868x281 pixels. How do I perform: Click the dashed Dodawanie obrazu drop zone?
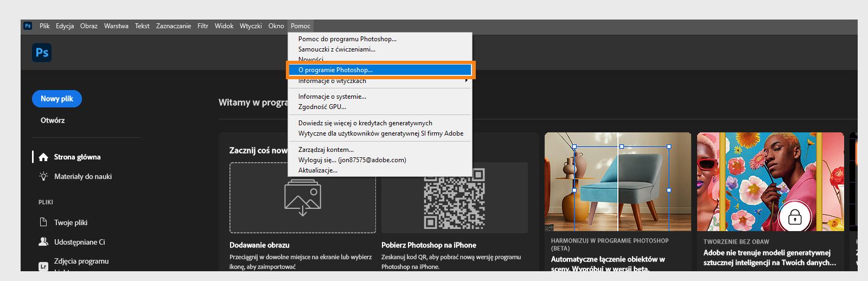point(303,197)
